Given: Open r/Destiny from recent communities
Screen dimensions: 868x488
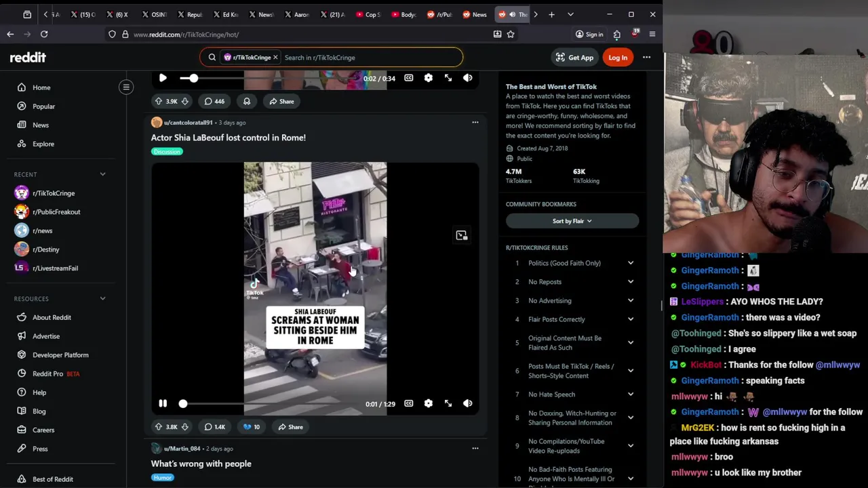Looking at the screenshot, I should tap(46, 249).
